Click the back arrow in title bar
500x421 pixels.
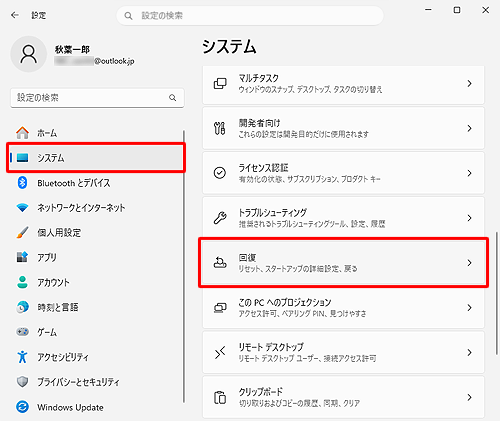[x=15, y=15]
